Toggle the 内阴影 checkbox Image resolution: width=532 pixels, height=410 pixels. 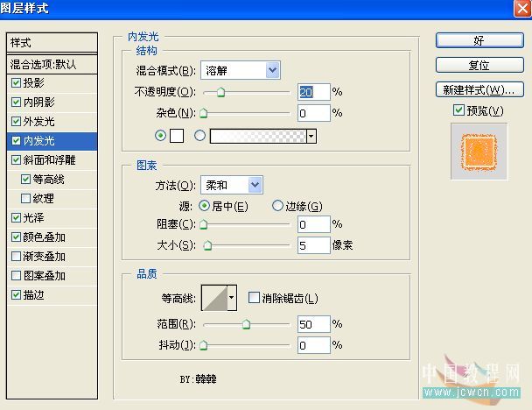(16, 102)
